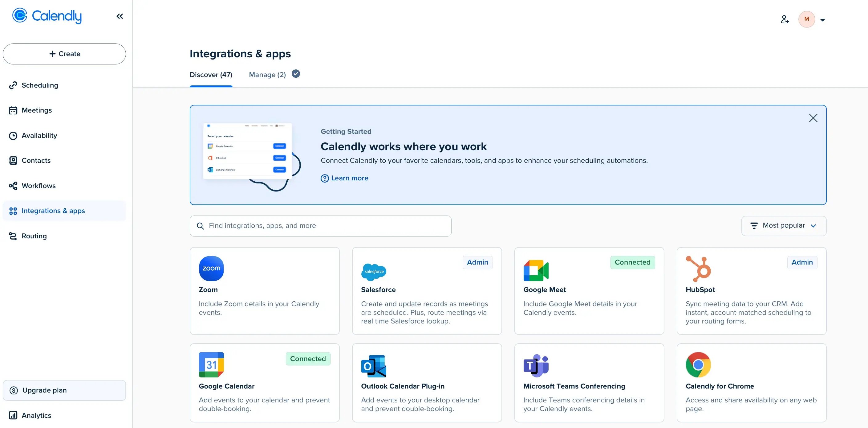This screenshot has width=868, height=428.
Task: Click the HubSpot sprocket icon
Action: point(698,269)
